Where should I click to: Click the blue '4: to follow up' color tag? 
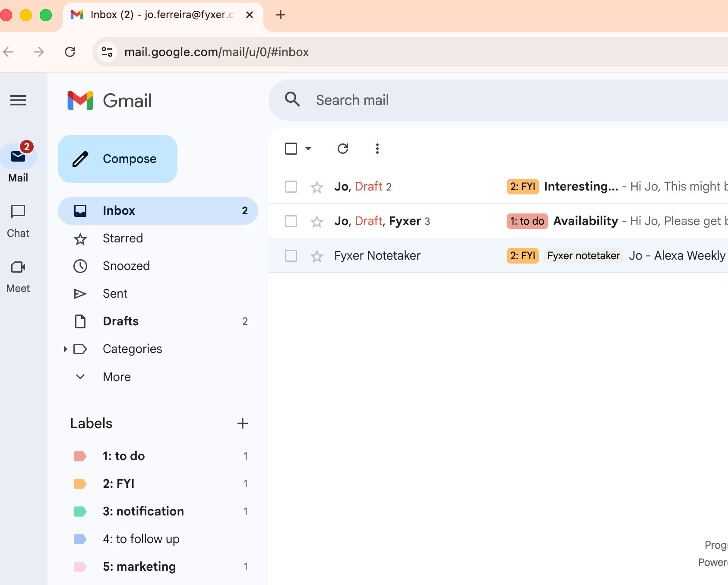(80, 539)
